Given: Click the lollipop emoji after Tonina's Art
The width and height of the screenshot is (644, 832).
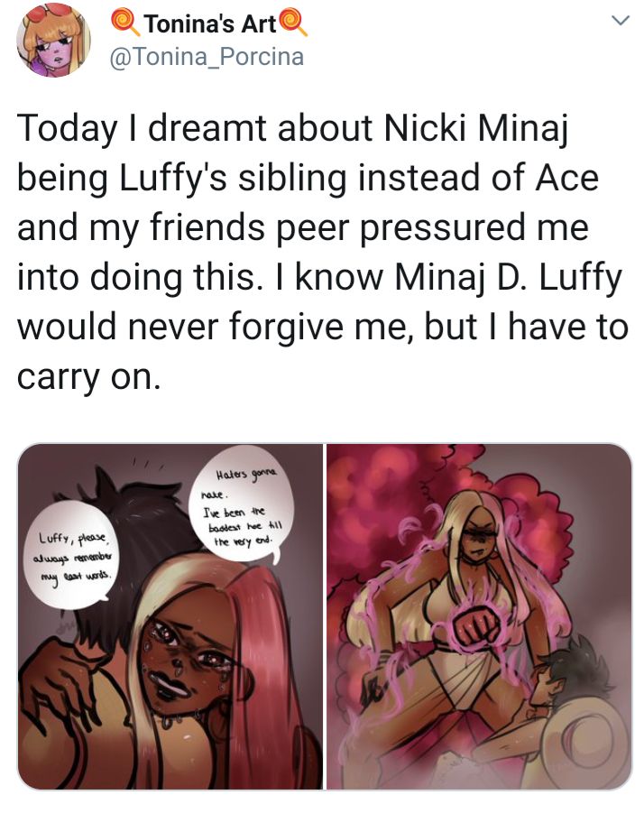Looking at the screenshot, I should [x=293, y=23].
